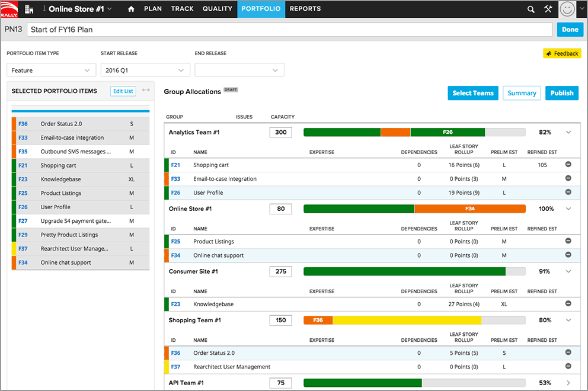Screen dimensions: 588x391
Task: Open the Reports menu tab
Action: (x=305, y=9)
